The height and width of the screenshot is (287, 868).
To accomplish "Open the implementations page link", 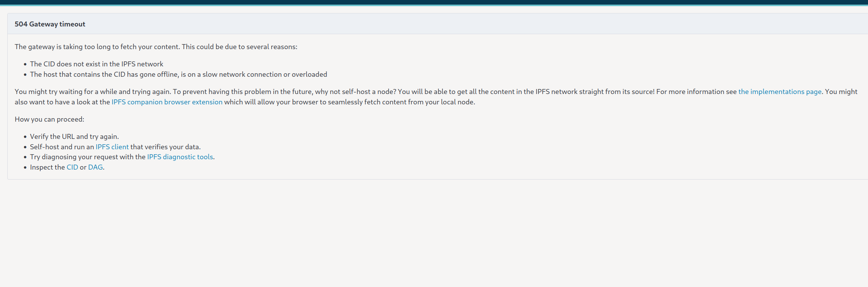I will coord(780,92).
